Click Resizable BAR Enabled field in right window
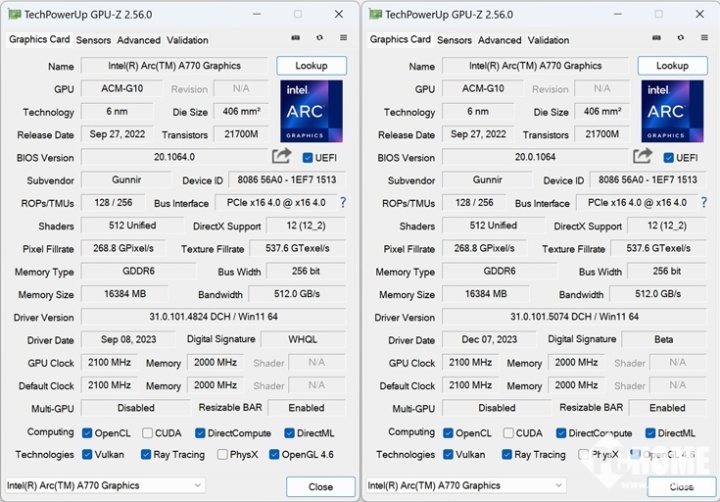The image size is (720, 502). 668,408
